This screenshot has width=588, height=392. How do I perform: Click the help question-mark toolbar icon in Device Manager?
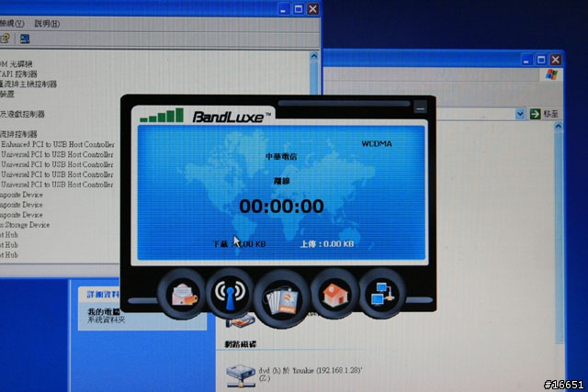[x=5, y=39]
